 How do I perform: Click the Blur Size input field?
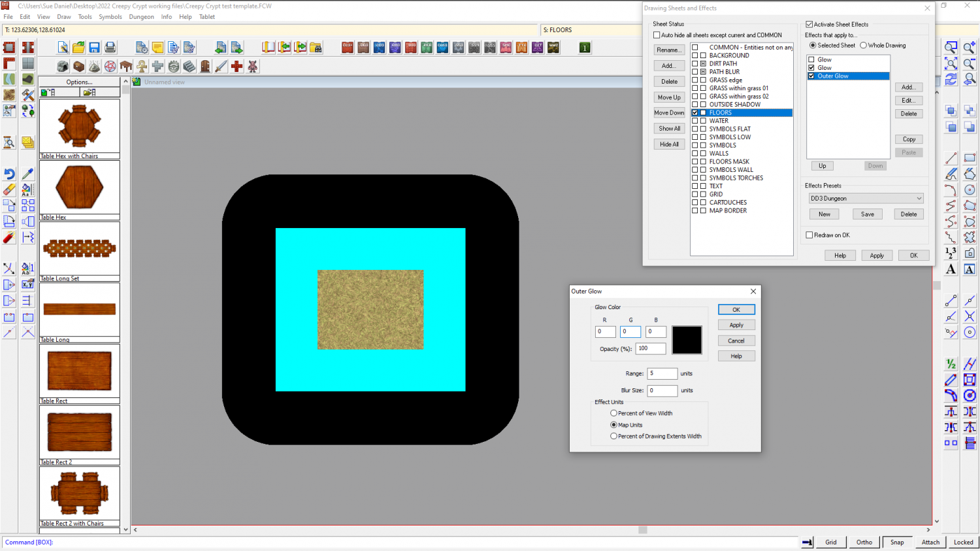pyautogui.click(x=662, y=390)
